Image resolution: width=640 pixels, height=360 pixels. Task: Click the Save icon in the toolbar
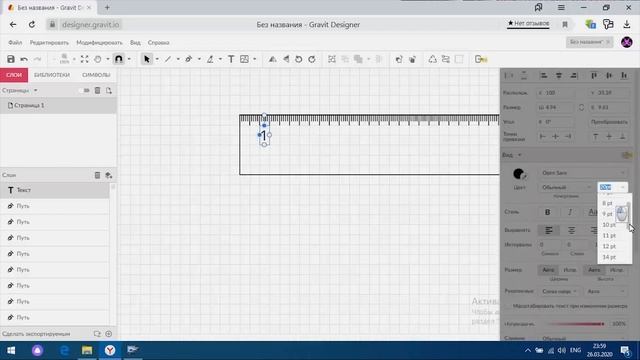click(11, 59)
